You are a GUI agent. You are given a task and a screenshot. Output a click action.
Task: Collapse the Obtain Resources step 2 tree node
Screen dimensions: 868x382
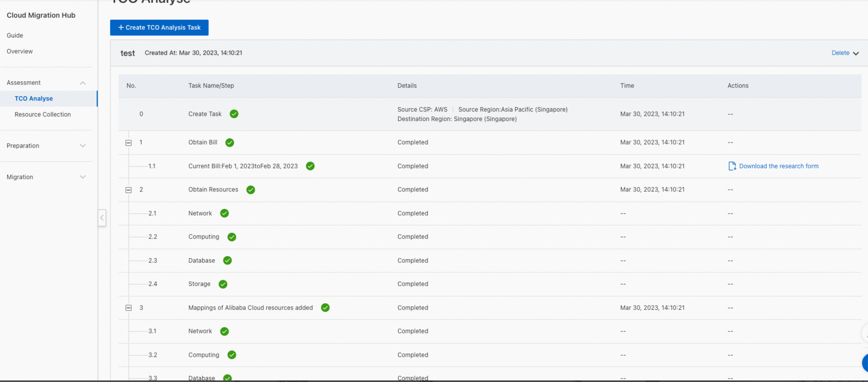click(128, 190)
